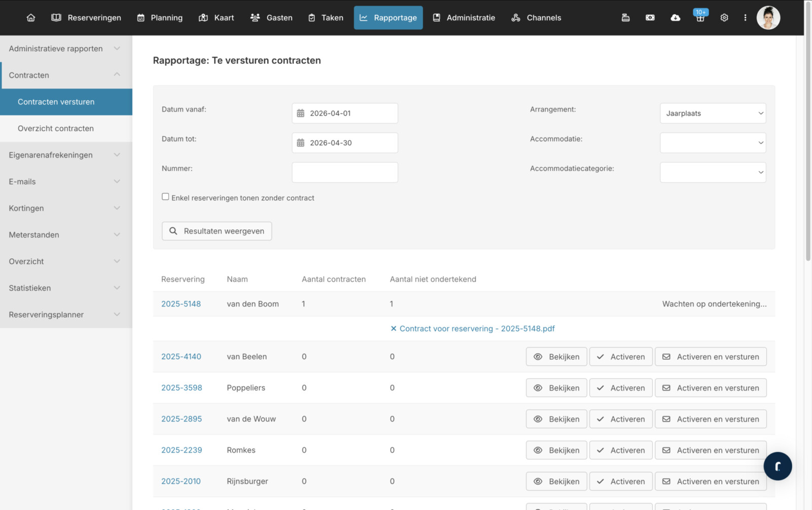The image size is (812, 510).
Task: Click Bekijken for van de Wouw
Action: tap(556, 419)
